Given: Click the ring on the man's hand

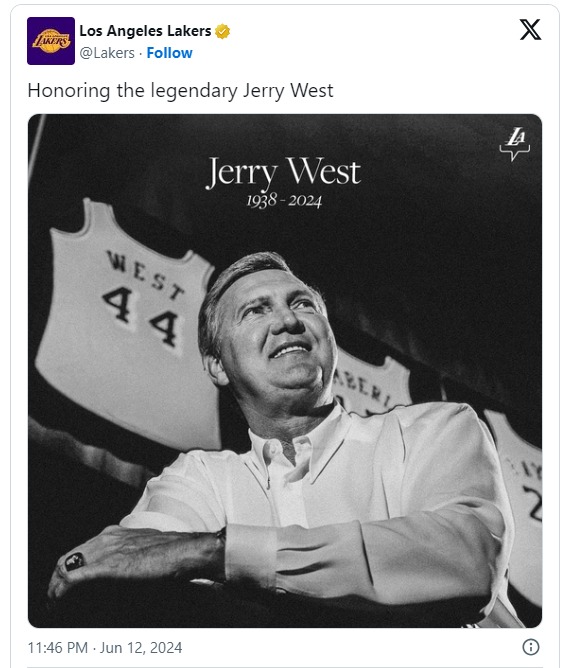Looking at the screenshot, I should click(74, 561).
